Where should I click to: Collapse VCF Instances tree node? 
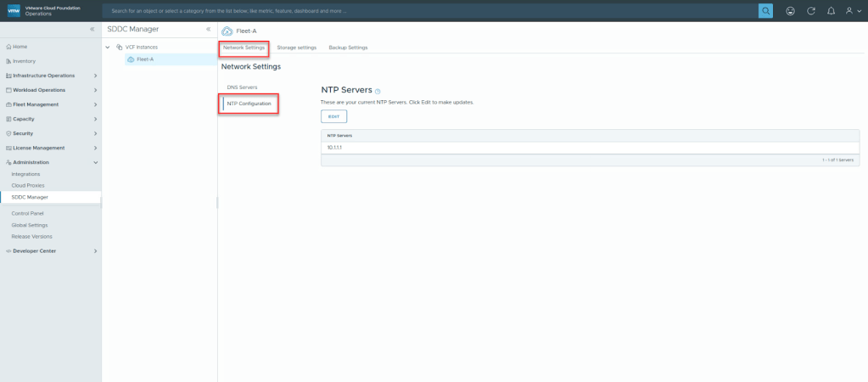(x=108, y=47)
